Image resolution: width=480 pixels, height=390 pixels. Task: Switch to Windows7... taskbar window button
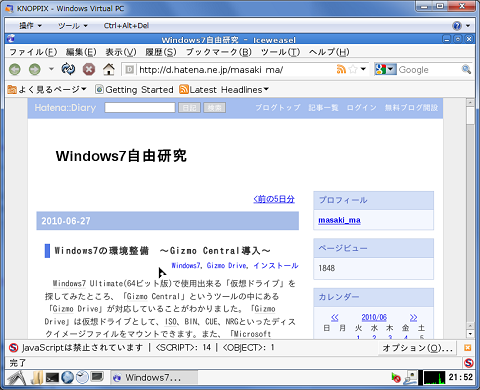(154, 378)
